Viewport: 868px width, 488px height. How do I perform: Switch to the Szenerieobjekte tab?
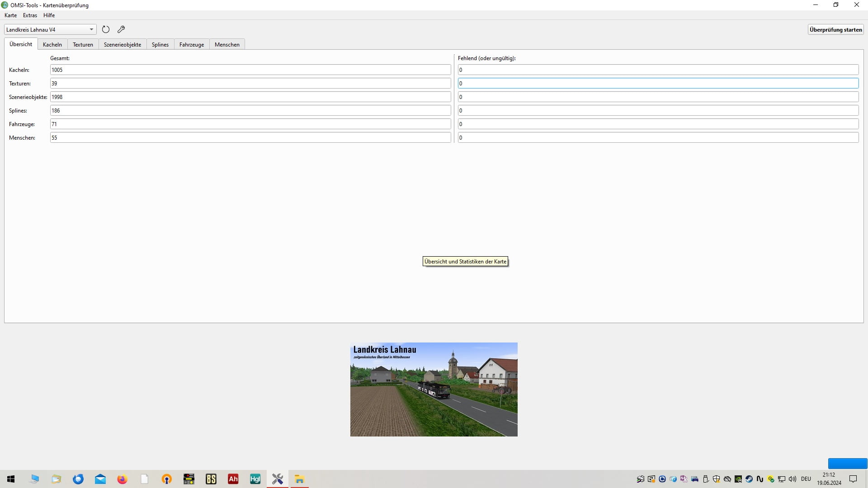tap(123, 44)
